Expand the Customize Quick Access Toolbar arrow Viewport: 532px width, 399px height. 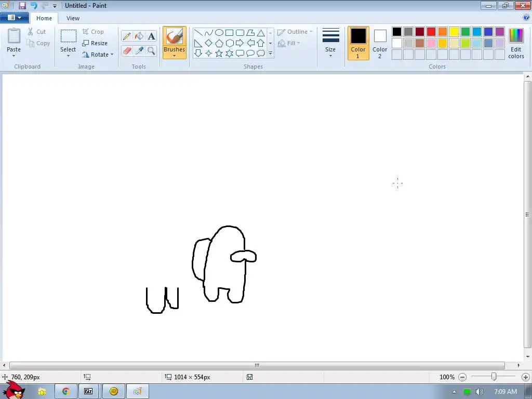click(55, 6)
